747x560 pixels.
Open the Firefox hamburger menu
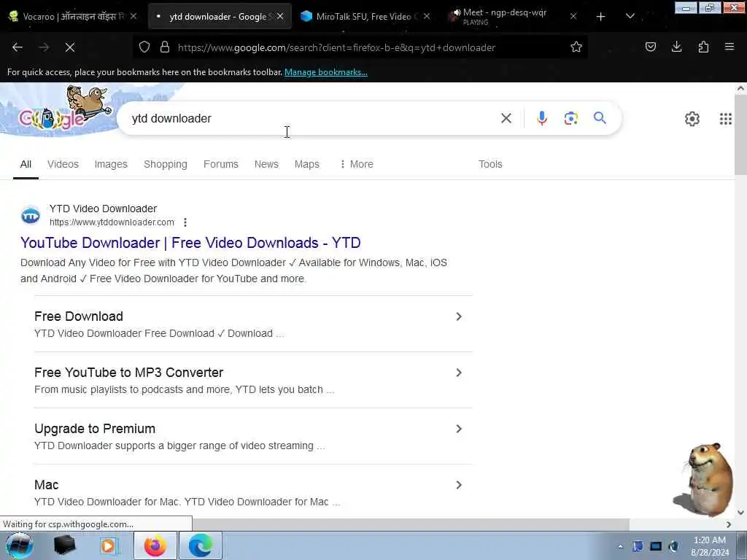click(x=729, y=47)
